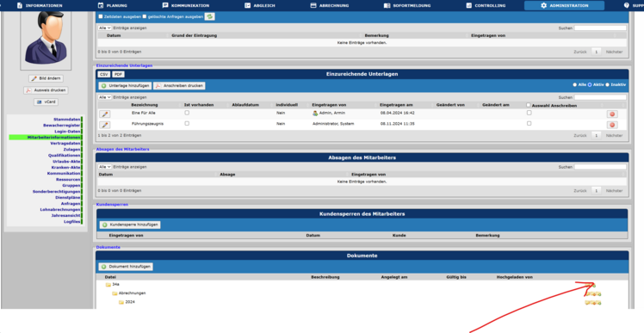Focus Suchen field in Einzureichende Unterlagen

[x=600, y=97]
